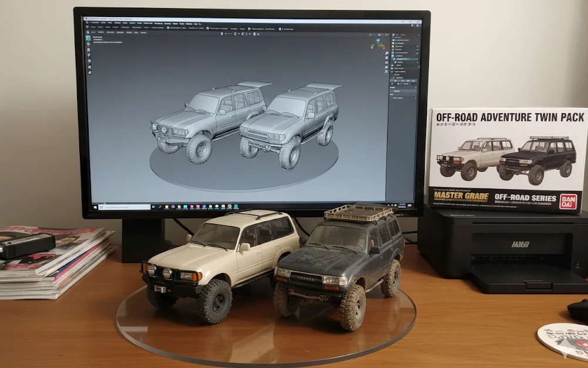
Task: Open the first menu in the menu bar
Action: [x=92, y=23]
